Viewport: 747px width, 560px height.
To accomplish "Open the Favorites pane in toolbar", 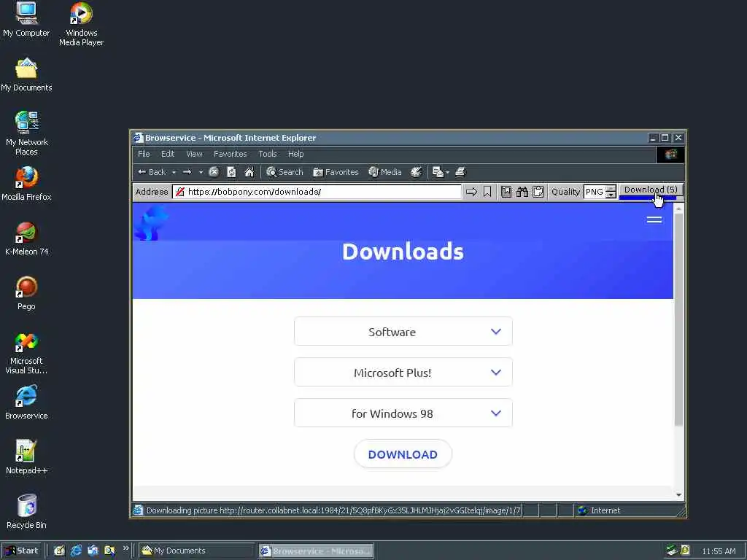I will click(x=336, y=172).
